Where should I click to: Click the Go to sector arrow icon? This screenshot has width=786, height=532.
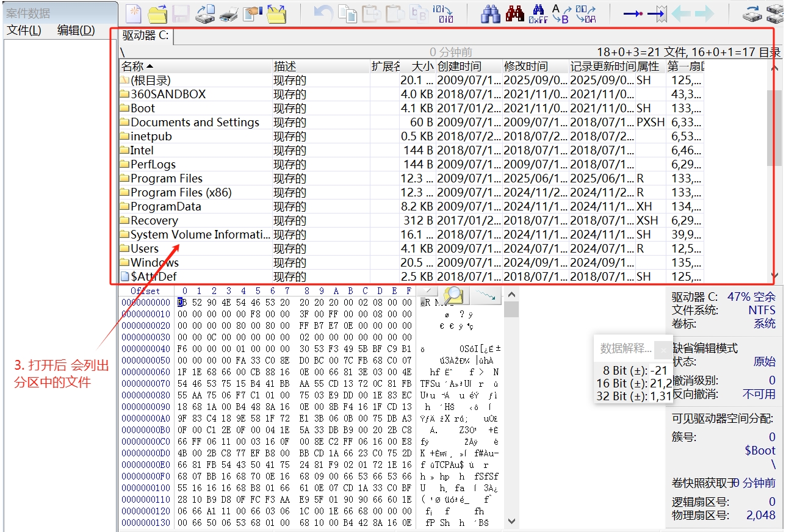[657, 13]
